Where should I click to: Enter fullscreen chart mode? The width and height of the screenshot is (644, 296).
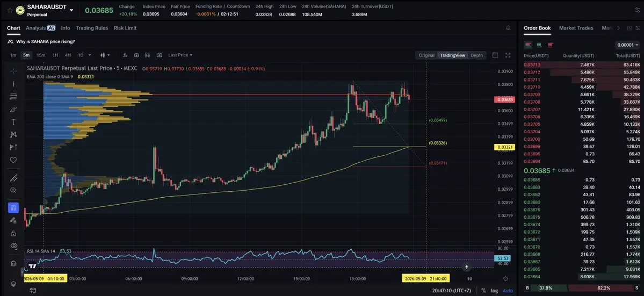coord(508,55)
